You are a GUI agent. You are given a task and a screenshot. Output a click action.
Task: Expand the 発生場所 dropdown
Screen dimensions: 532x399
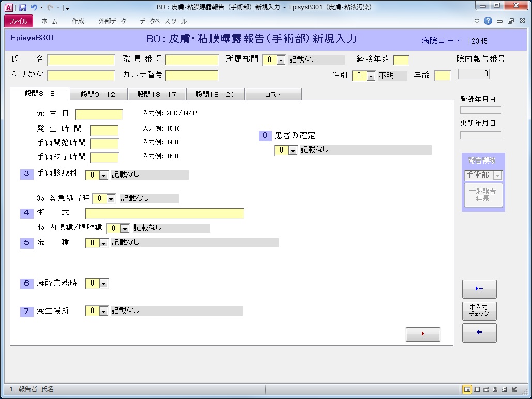103,311
